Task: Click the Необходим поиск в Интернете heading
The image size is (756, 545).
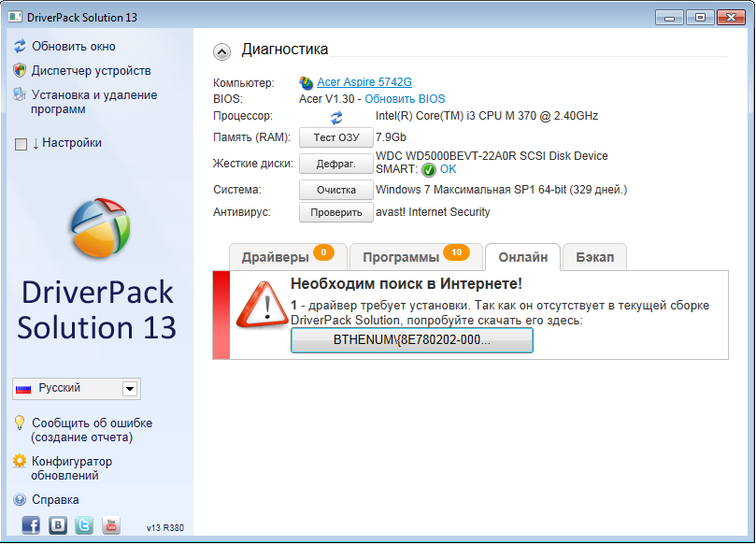Action: [x=407, y=283]
